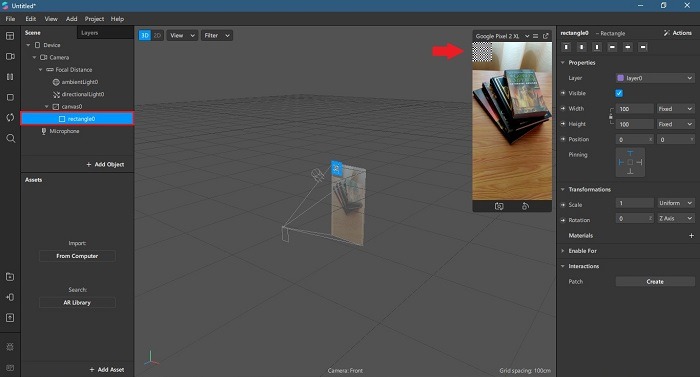Expand the Enable For section
700x377 pixels.
coord(562,251)
